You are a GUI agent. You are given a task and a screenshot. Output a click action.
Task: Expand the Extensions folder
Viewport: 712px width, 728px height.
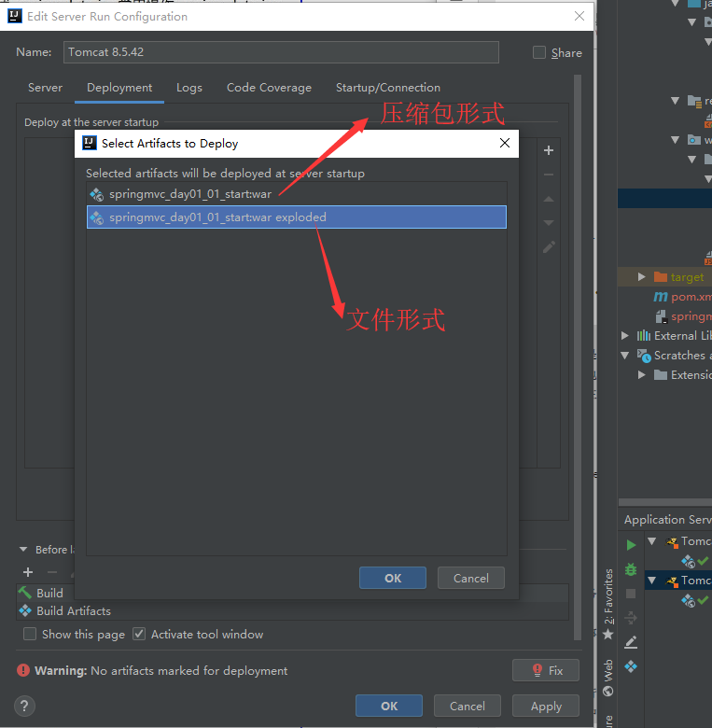click(641, 374)
